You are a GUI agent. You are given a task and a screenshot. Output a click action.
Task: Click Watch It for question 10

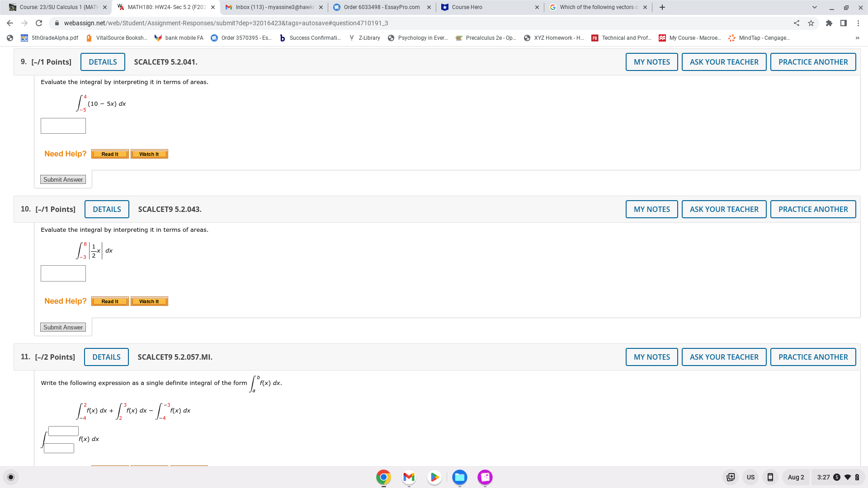pyautogui.click(x=149, y=301)
